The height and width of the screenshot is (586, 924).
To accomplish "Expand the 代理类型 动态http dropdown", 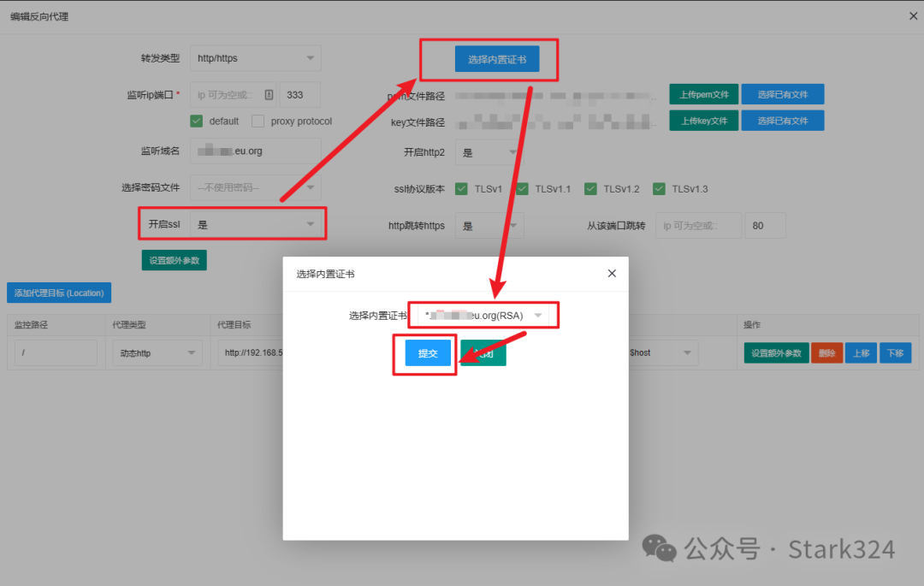I will click(157, 352).
